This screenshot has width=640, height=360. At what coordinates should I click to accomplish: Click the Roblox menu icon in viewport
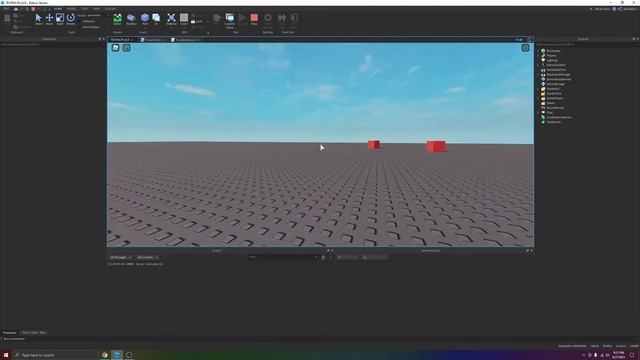pos(116,48)
